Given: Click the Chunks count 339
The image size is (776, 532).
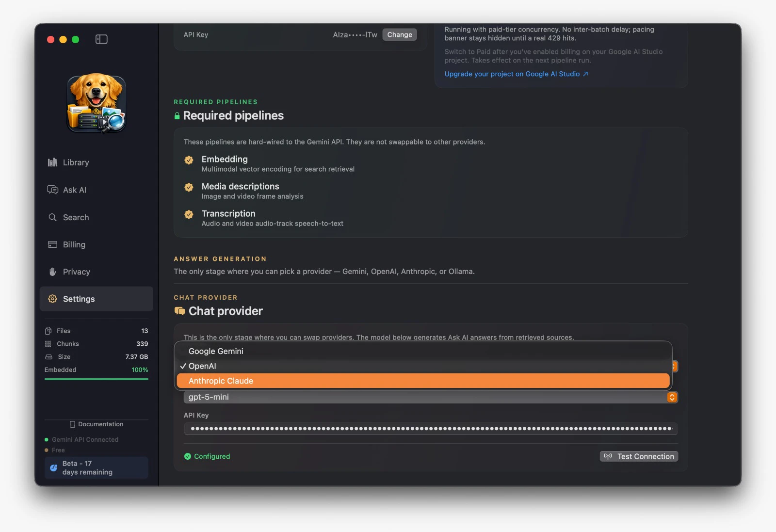Looking at the screenshot, I should pyautogui.click(x=142, y=344).
